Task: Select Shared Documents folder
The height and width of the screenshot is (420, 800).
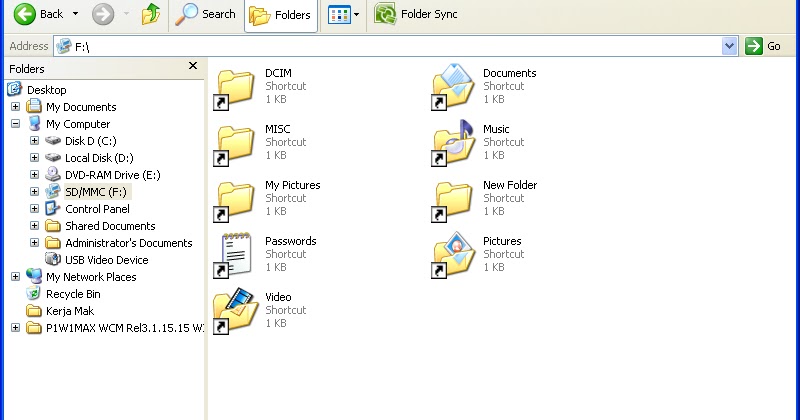Action: coord(100,226)
